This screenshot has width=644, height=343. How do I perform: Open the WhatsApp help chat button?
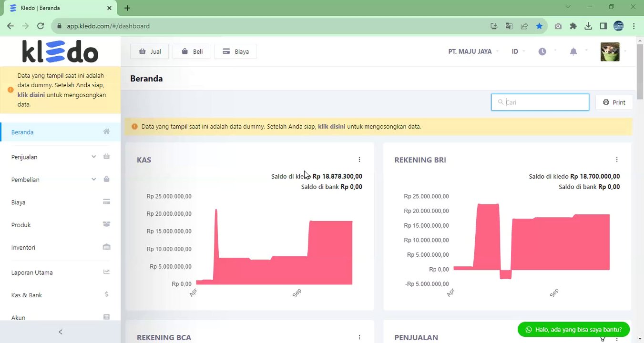(x=573, y=329)
